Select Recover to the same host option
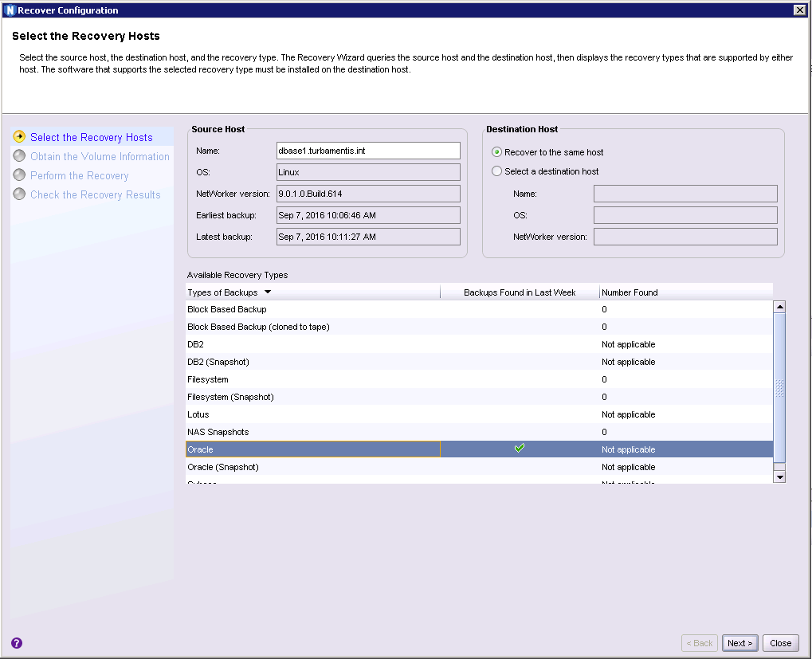Image resolution: width=812 pixels, height=659 pixels. 497,152
